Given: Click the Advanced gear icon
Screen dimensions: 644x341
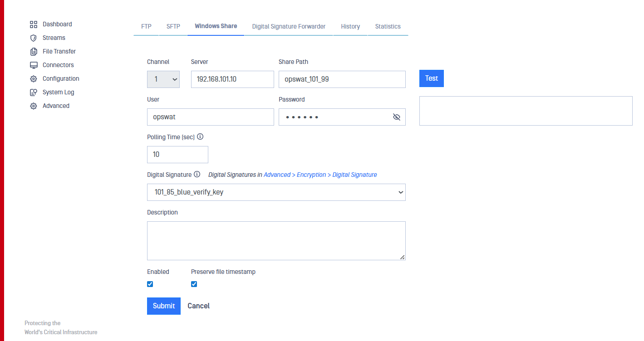Looking at the screenshot, I should click(33, 106).
